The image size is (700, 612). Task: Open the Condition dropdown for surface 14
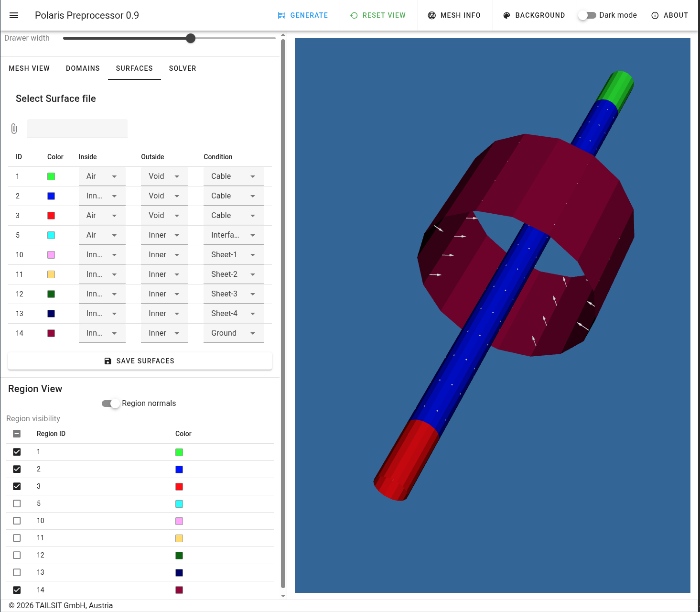coord(234,333)
